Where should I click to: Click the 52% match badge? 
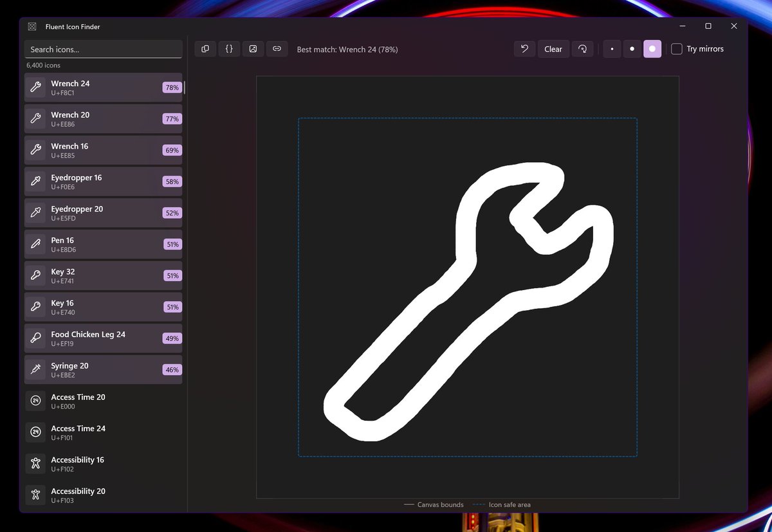pyautogui.click(x=172, y=213)
